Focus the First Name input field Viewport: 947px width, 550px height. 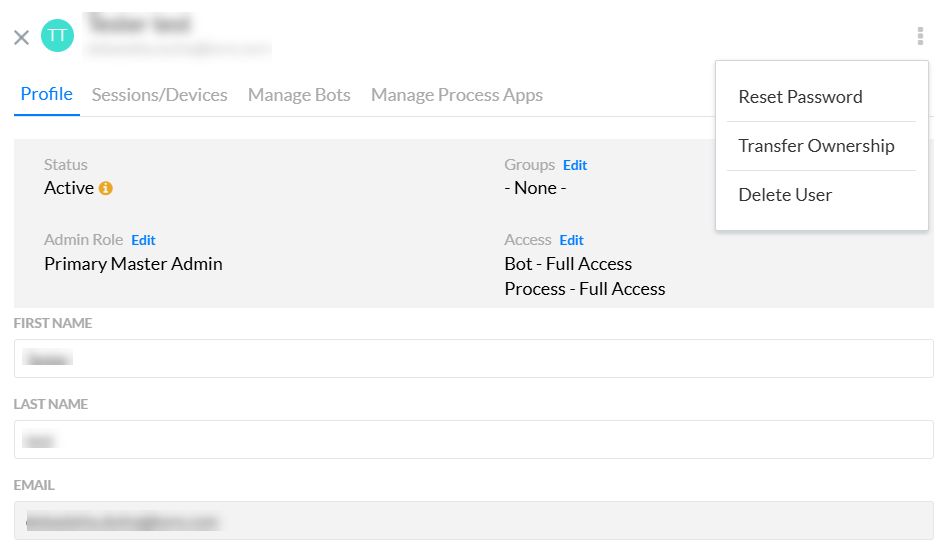click(473, 358)
